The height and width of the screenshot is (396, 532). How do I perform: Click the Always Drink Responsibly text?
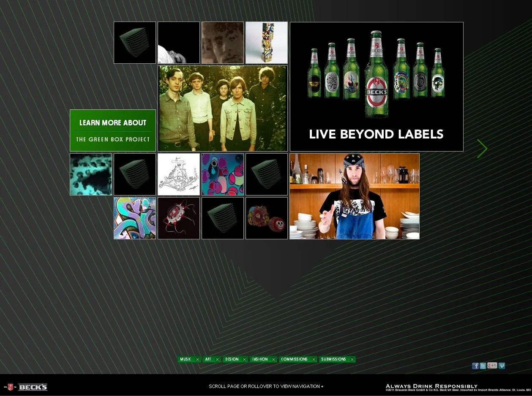[431, 386]
